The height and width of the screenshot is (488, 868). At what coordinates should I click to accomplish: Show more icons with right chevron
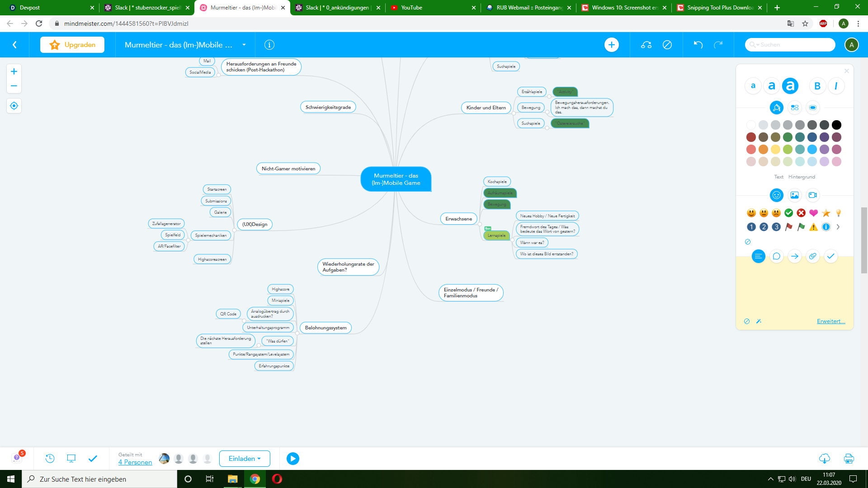838,227
